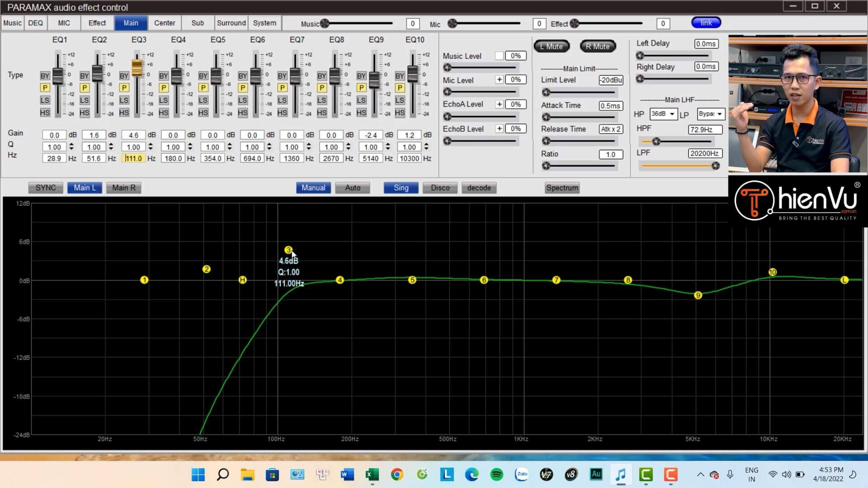Toggle the R Mute button
Viewport: 868px width, 488px height.
pyautogui.click(x=596, y=47)
